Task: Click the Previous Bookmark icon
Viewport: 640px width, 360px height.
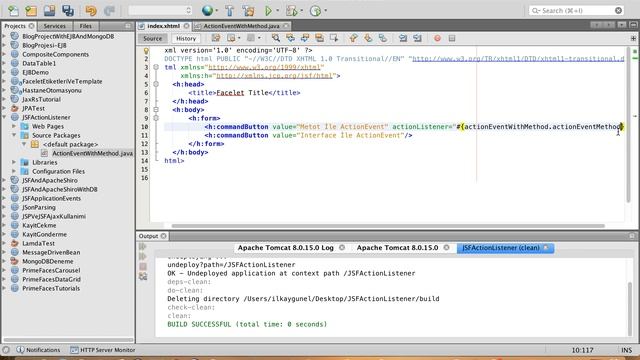Action: pos(353,38)
